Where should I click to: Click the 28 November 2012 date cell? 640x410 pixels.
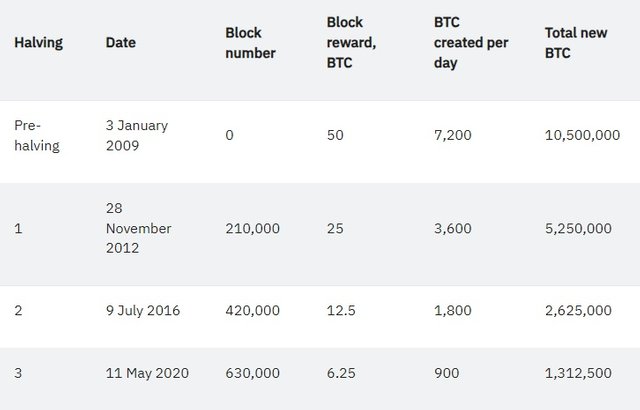coord(138,228)
